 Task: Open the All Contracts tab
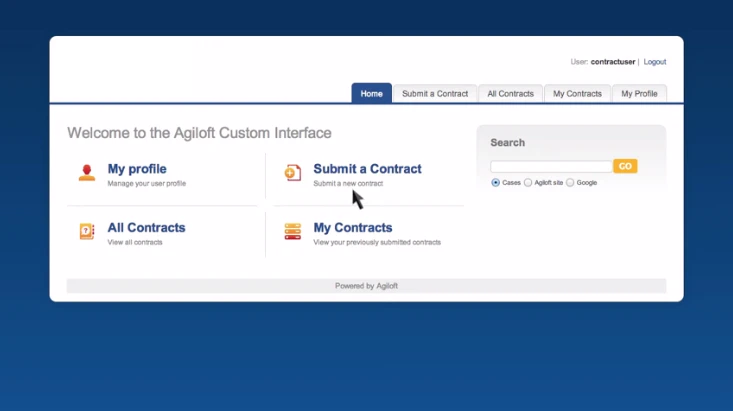510,94
